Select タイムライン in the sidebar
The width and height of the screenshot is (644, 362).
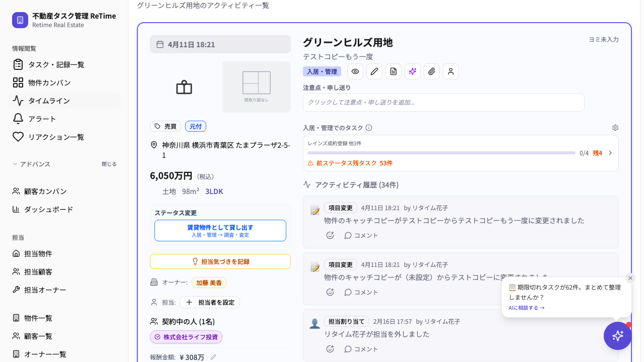[x=64, y=101]
